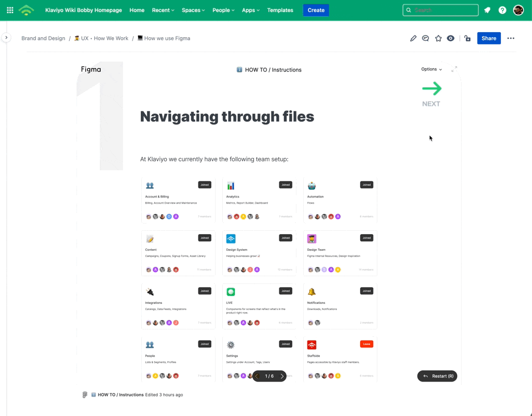The image size is (532, 416).
Task: Click Joined on the People card
Action: 204,344
